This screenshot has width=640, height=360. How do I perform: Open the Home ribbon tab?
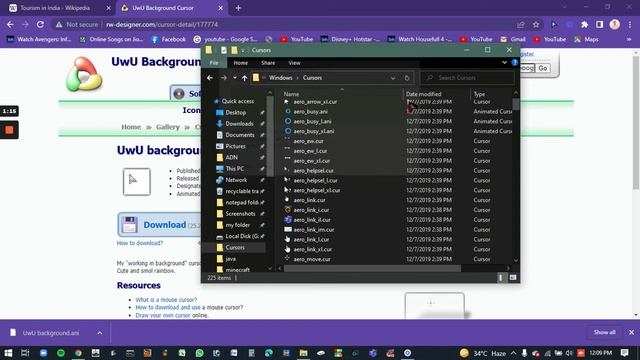(240, 63)
